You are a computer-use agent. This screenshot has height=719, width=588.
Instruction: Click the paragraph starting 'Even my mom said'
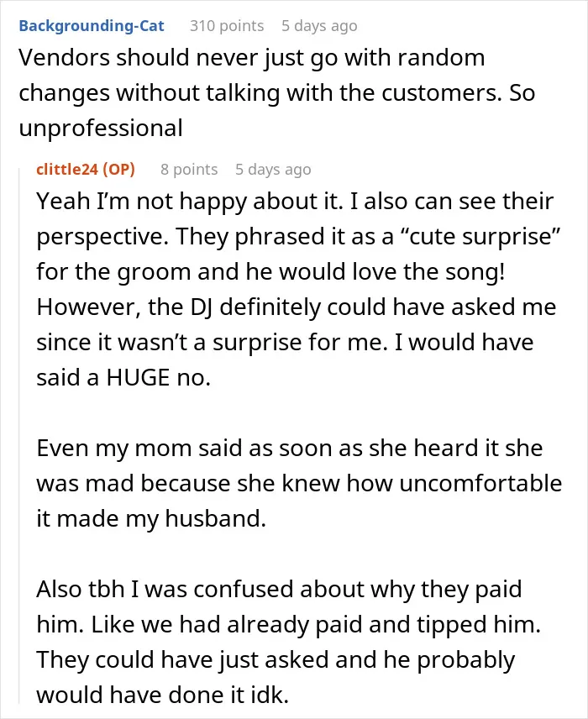pos(299,483)
